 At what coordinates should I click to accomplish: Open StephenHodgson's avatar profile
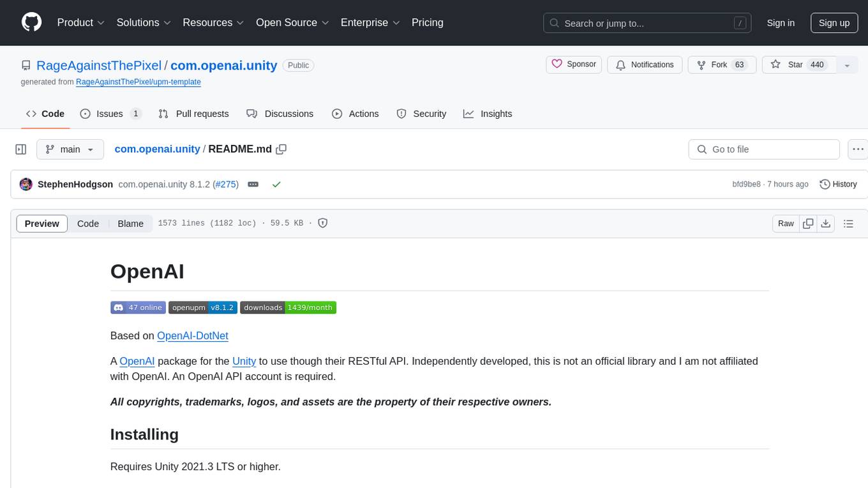(x=26, y=184)
